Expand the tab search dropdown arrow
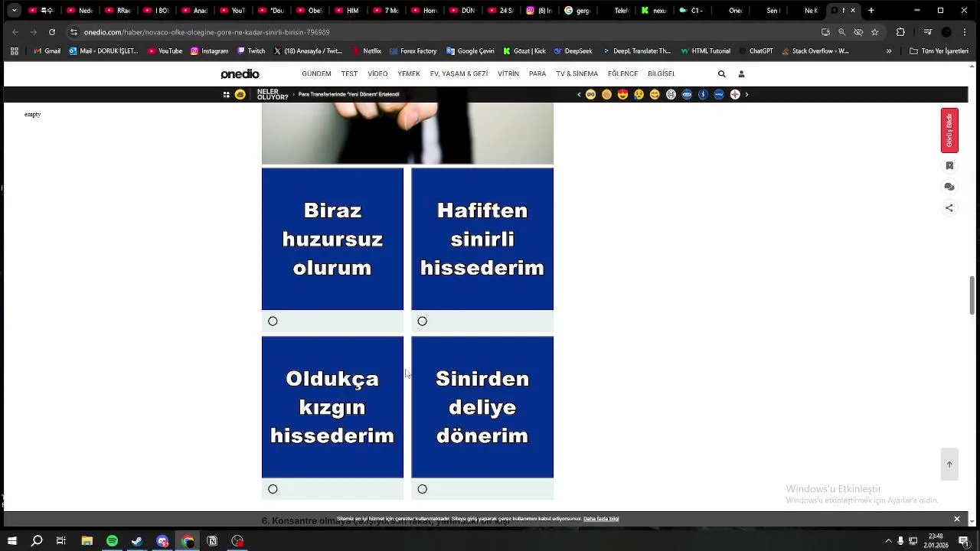Screen dimensions: 980x551 tap(14, 11)
